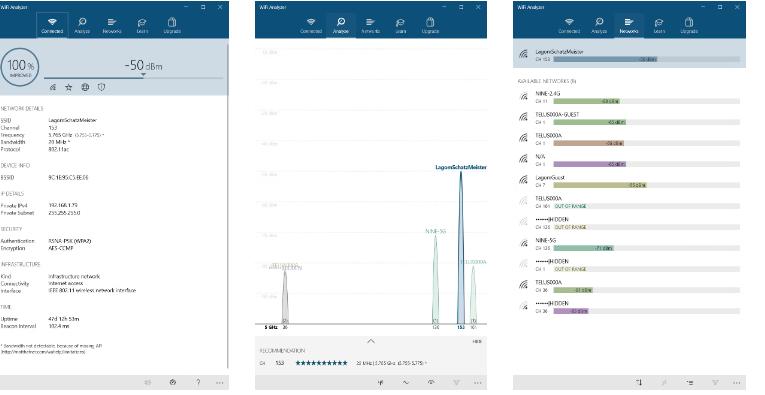Switch middle Analyze window to Connected tab
This screenshot has height=395, width=765.
311,25
